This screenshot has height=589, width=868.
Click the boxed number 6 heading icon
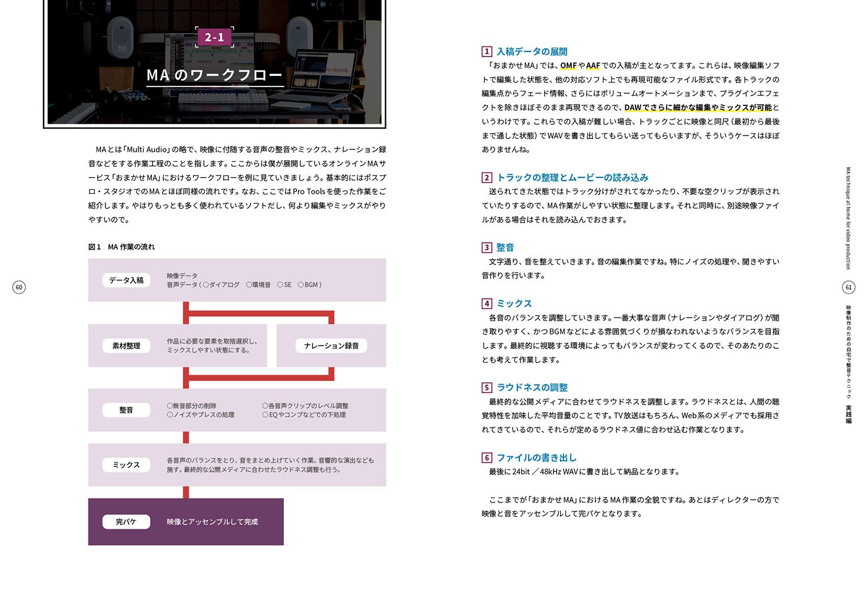tap(486, 458)
